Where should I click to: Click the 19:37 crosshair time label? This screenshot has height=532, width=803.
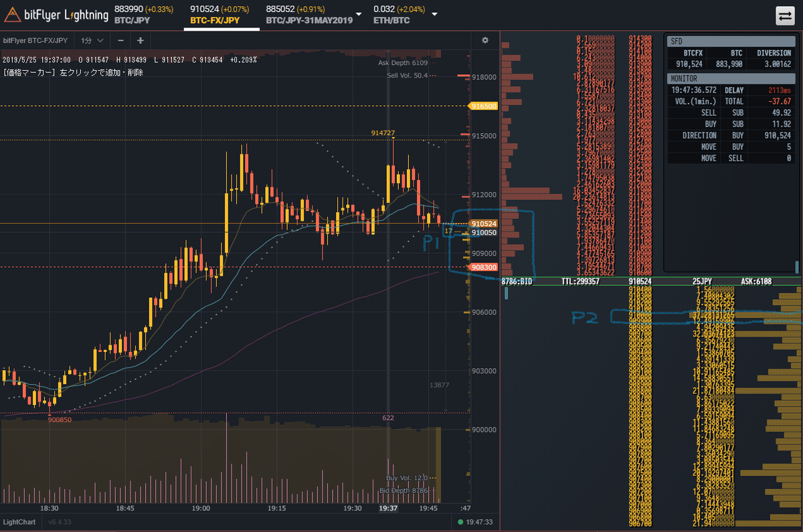(389, 509)
